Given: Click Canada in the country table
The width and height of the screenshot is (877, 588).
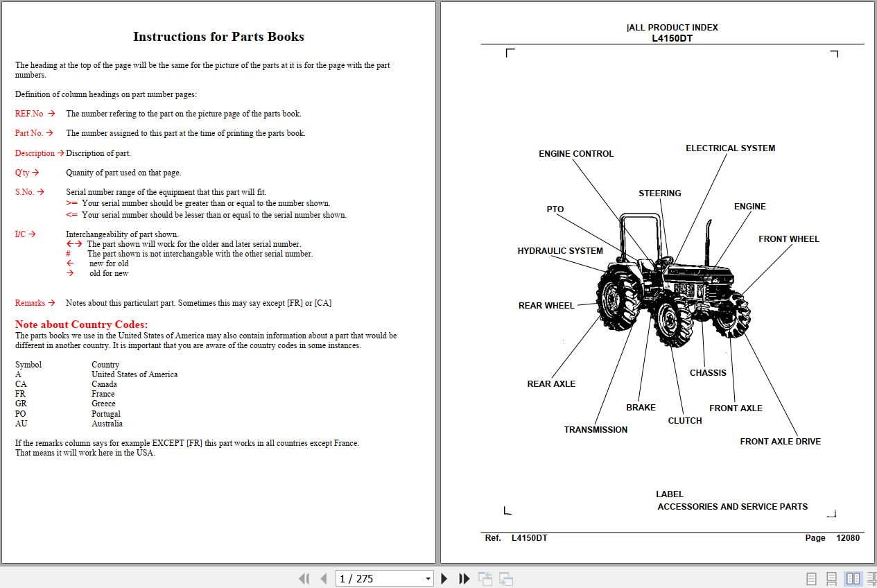Looking at the screenshot, I should pos(104,384).
